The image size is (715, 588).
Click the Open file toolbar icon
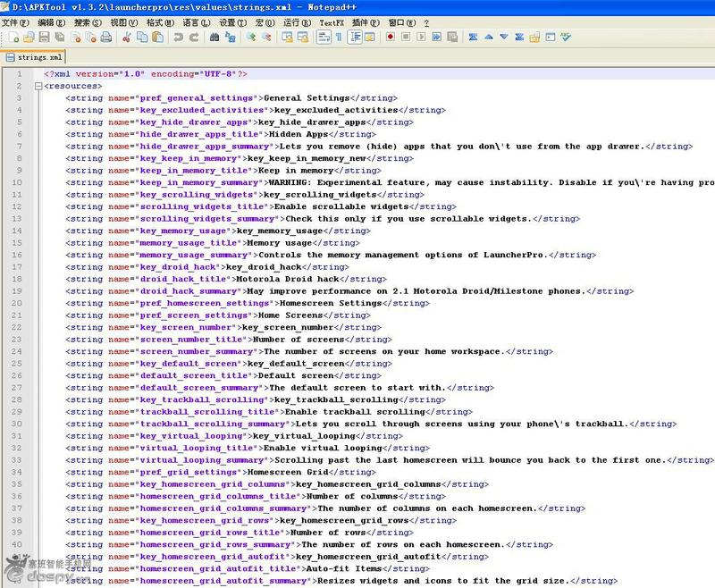tap(29, 38)
